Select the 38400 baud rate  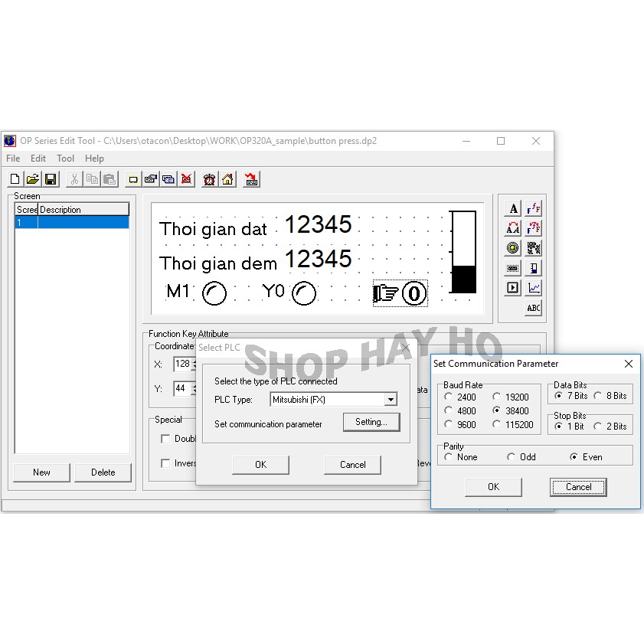[x=497, y=411]
